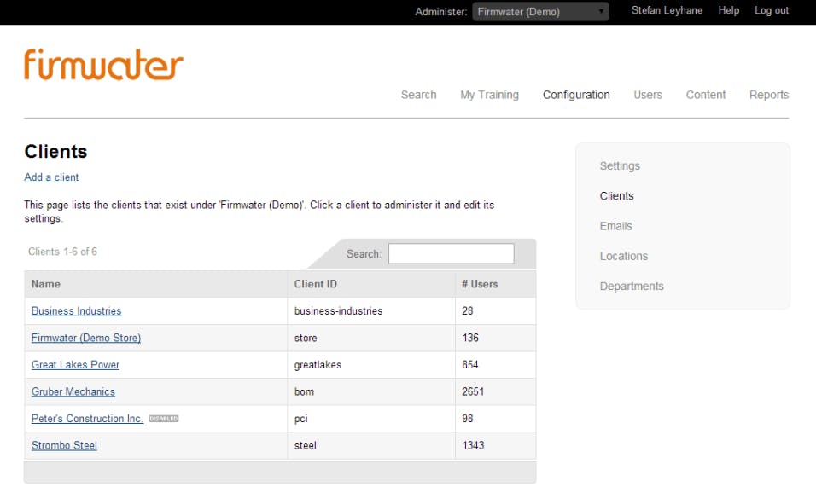Open the Strombo Steel client
The image size is (816, 504).
tap(64, 446)
